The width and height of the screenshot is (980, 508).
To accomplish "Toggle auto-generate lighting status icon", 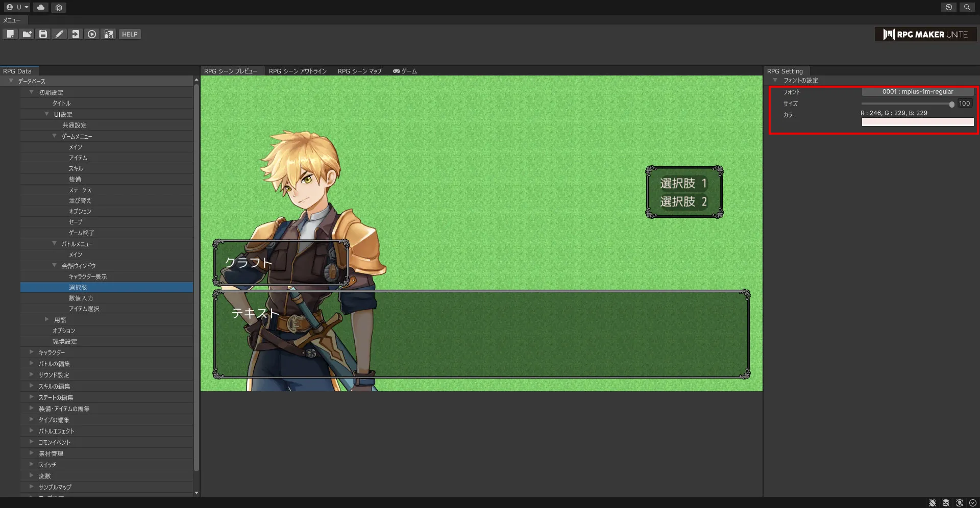I will coord(960,503).
